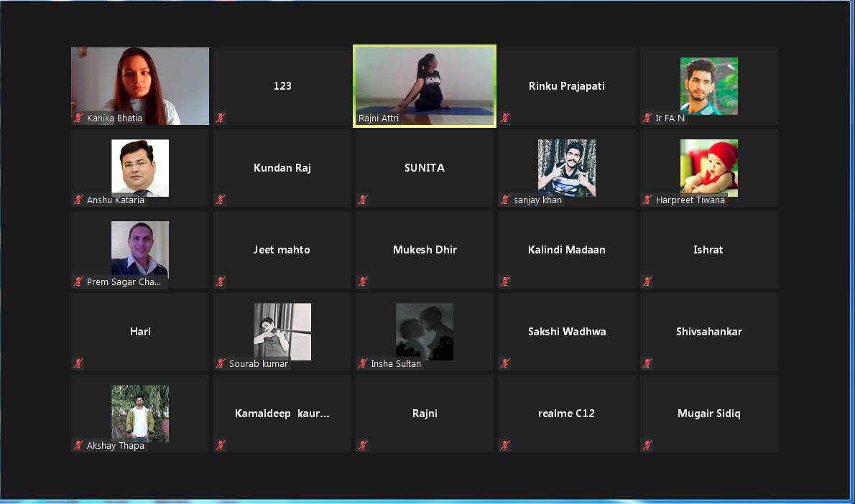The height and width of the screenshot is (504, 855).
Task: Click sanjay khan's profile photo
Action: tap(567, 168)
